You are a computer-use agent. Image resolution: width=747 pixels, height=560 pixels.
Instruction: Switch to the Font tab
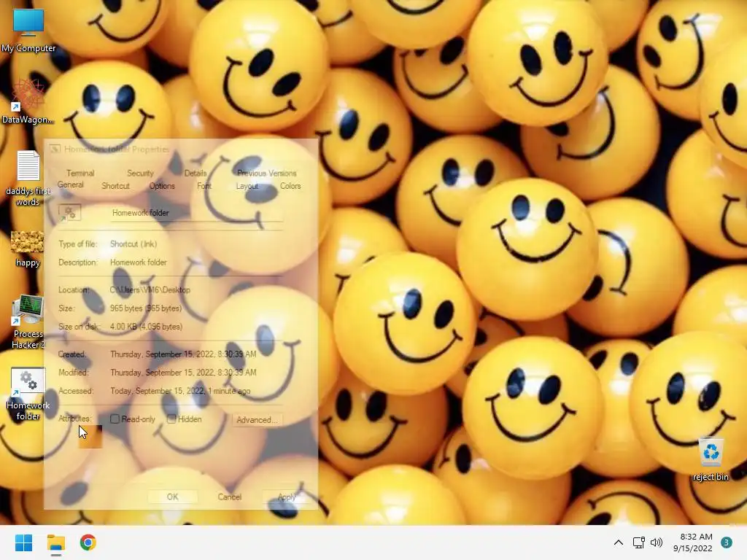[x=204, y=186]
